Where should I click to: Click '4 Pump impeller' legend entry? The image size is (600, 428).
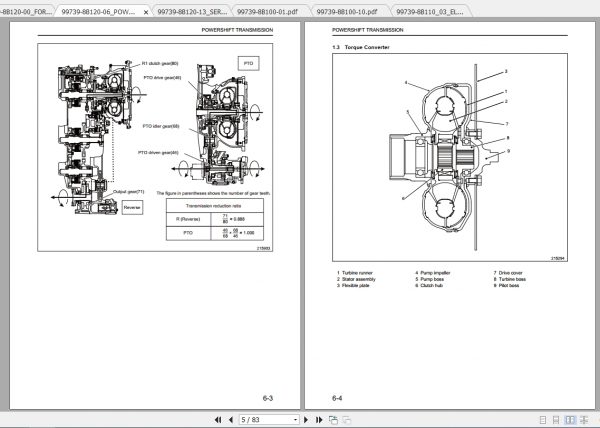click(x=433, y=273)
